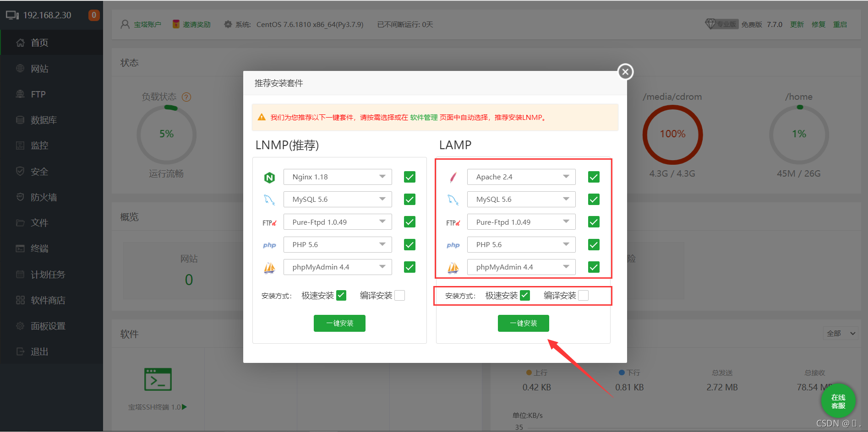
Task: Click the monitor icon beside 监控
Action: [x=20, y=146]
